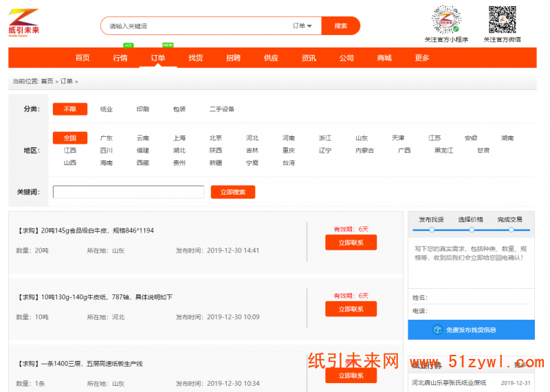The image size is (550, 392).
Task: Click the 完成交易 step circle marker
Action: (x=511, y=230)
